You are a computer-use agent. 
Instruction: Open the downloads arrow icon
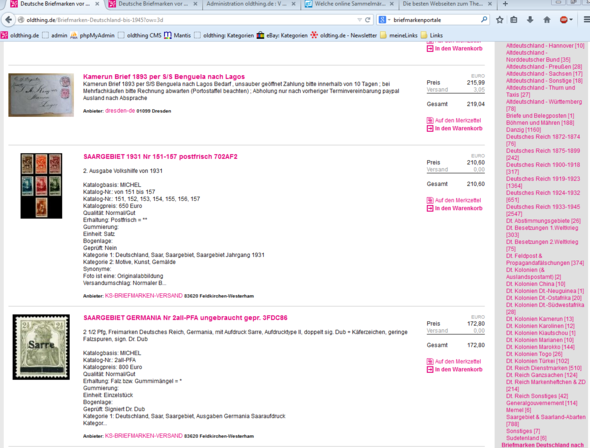[530, 20]
